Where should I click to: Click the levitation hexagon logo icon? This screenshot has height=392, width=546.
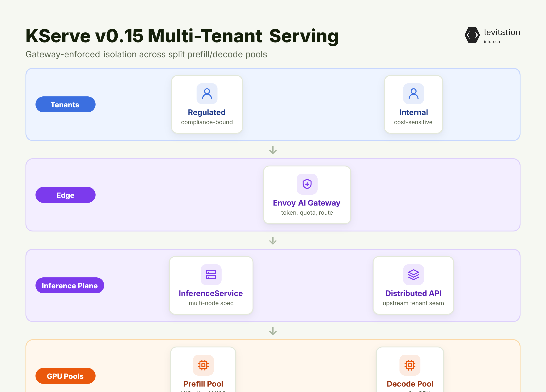[x=472, y=35]
